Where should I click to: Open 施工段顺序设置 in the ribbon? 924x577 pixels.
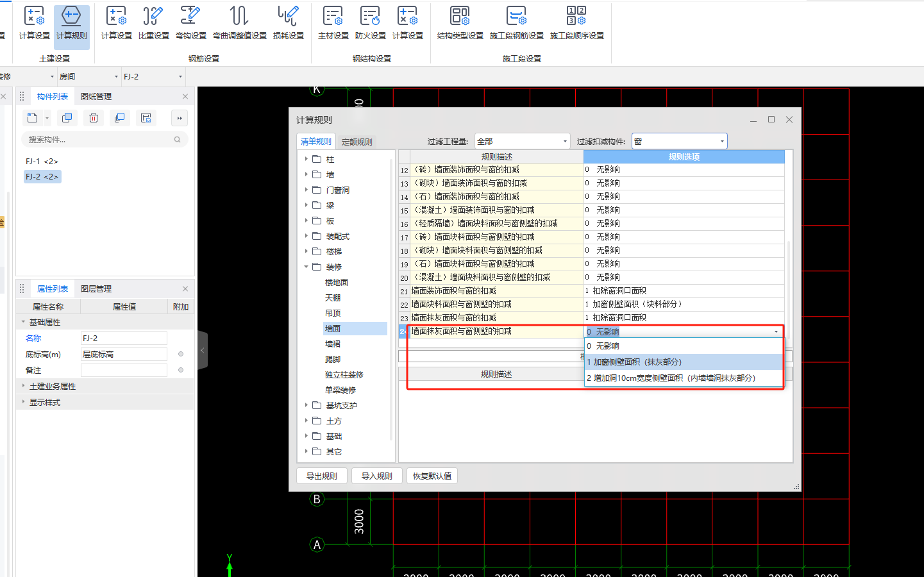(x=577, y=23)
